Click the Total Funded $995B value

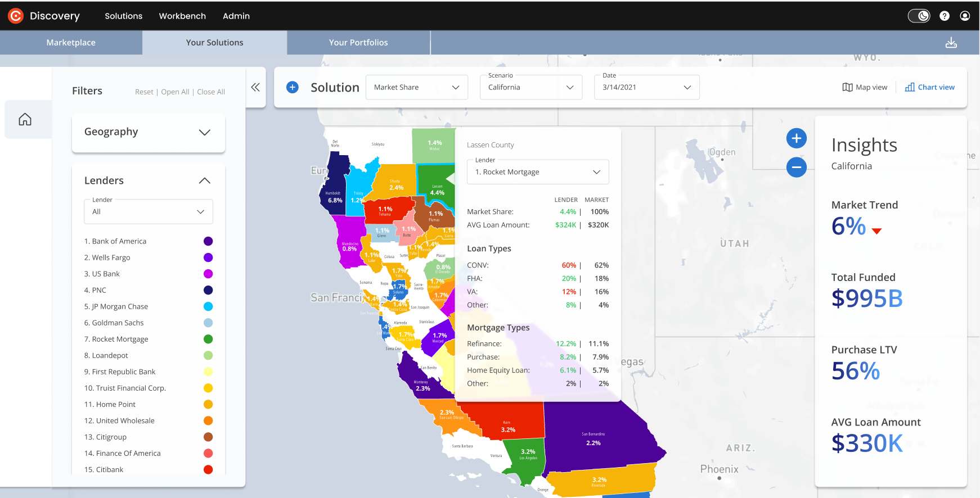coord(867,298)
